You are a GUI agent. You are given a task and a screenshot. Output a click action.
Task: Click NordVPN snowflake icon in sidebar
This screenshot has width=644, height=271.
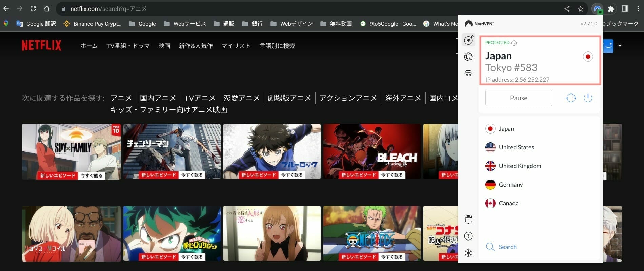coord(468,253)
